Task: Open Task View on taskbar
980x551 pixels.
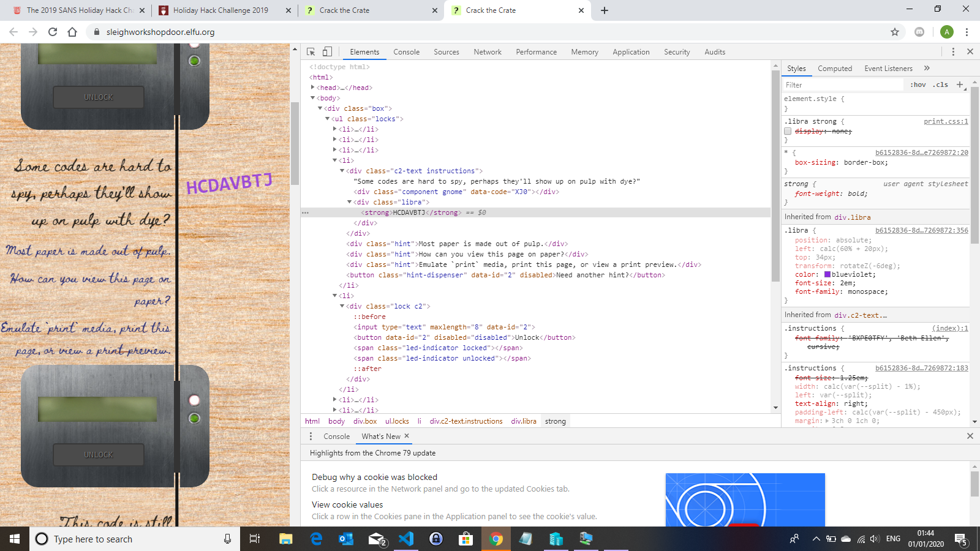Action: point(255,539)
